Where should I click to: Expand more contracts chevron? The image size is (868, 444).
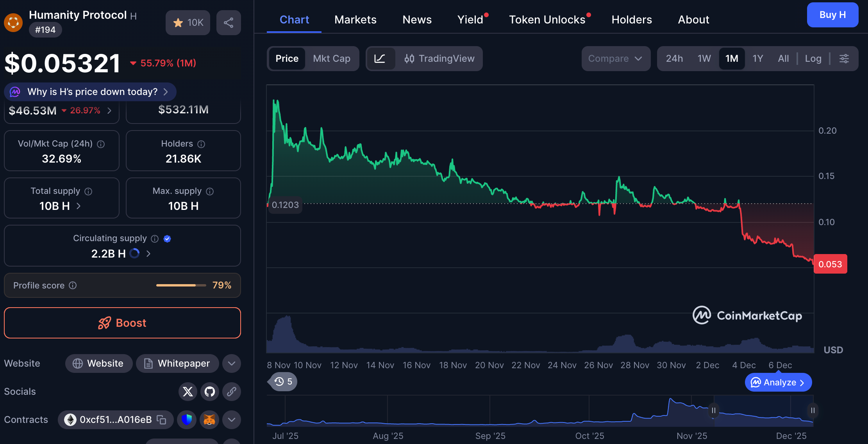tap(232, 420)
